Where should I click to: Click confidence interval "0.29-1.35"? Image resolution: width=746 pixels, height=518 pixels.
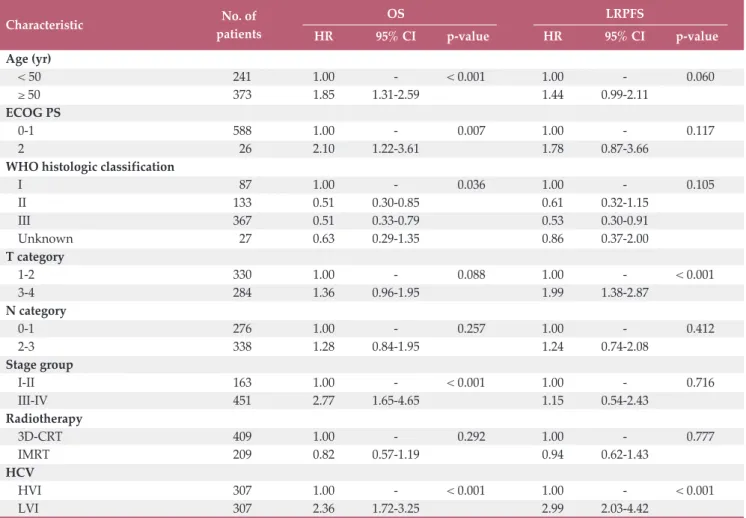[396, 239]
